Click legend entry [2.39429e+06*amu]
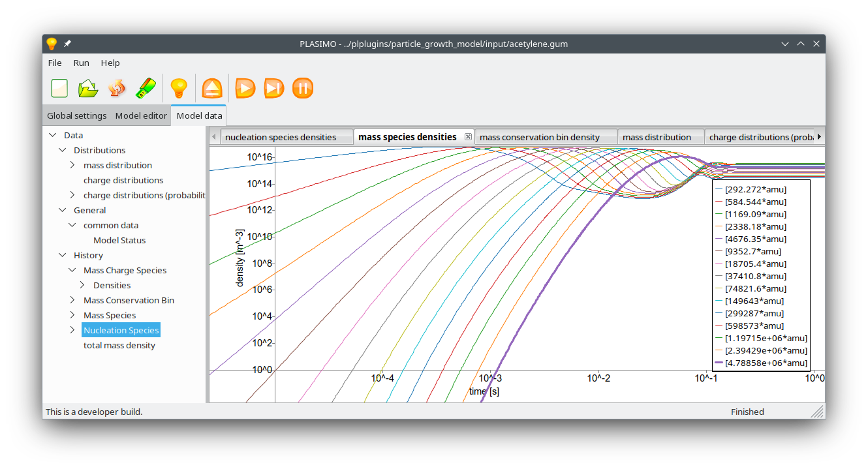868x469 pixels. (x=761, y=350)
